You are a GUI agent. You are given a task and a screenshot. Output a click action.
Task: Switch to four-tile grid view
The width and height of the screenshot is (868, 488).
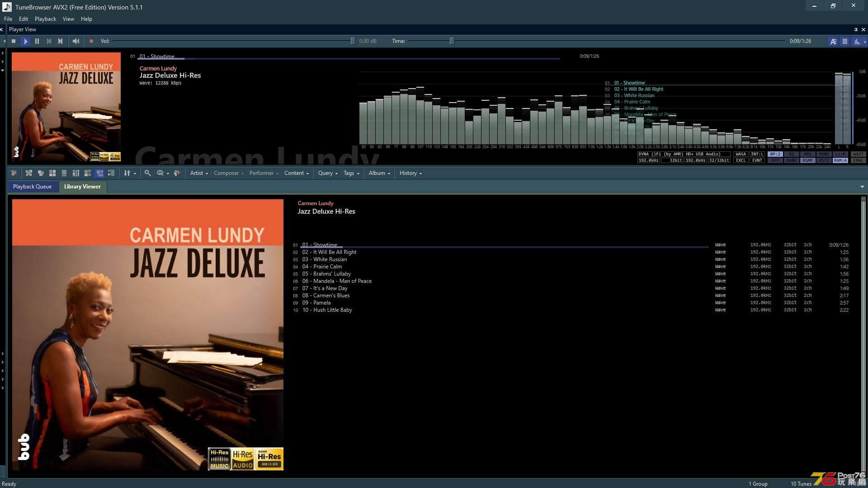click(x=52, y=173)
